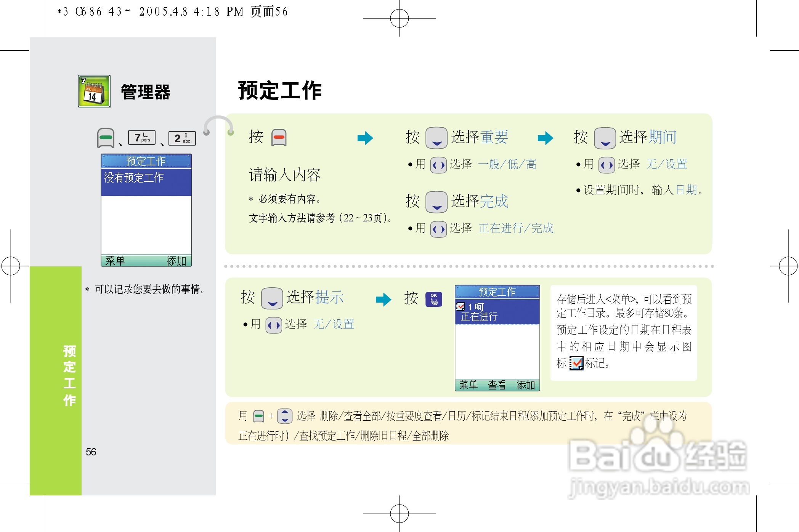Click down key beside 选择提示
Viewport: 799px width, 532px height.
tap(272, 298)
